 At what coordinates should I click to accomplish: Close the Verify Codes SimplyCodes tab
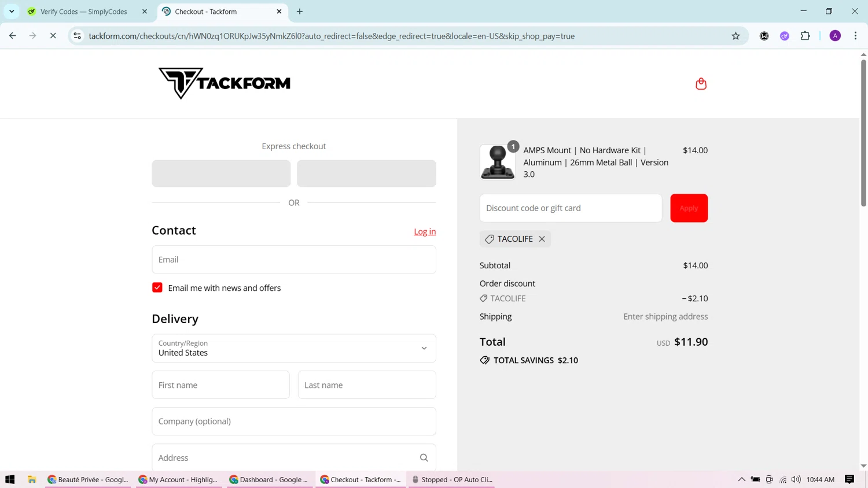tap(145, 12)
